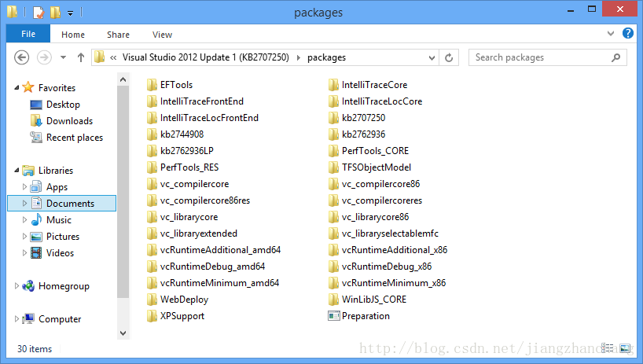Switch to large icons view in status bar
Image resolution: width=643 pixels, height=364 pixels.
point(625,348)
